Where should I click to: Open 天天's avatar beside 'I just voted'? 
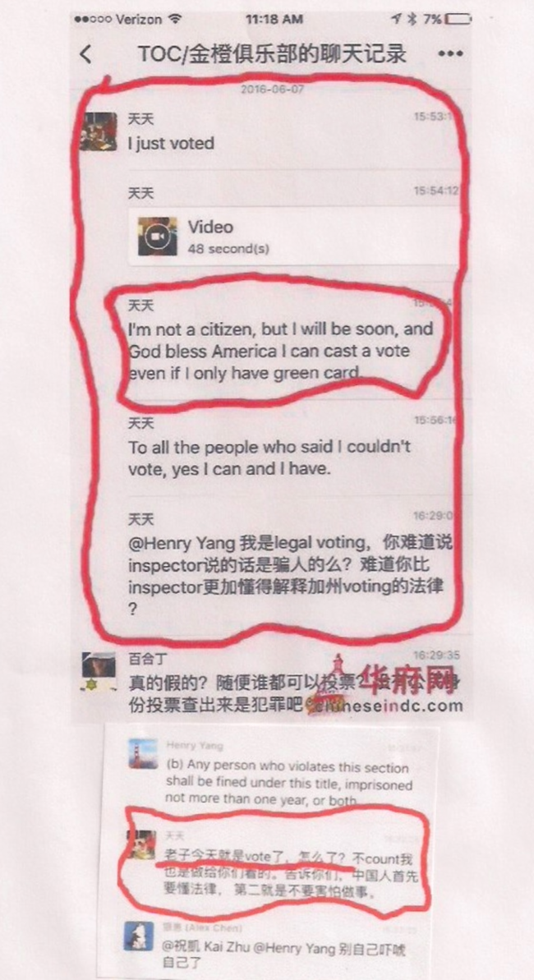(99, 131)
